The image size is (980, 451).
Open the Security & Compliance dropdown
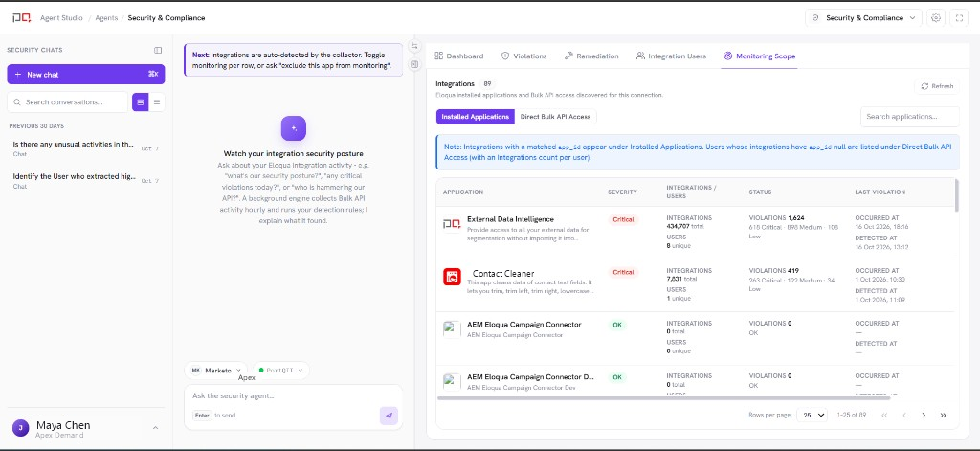pyautogui.click(x=864, y=18)
